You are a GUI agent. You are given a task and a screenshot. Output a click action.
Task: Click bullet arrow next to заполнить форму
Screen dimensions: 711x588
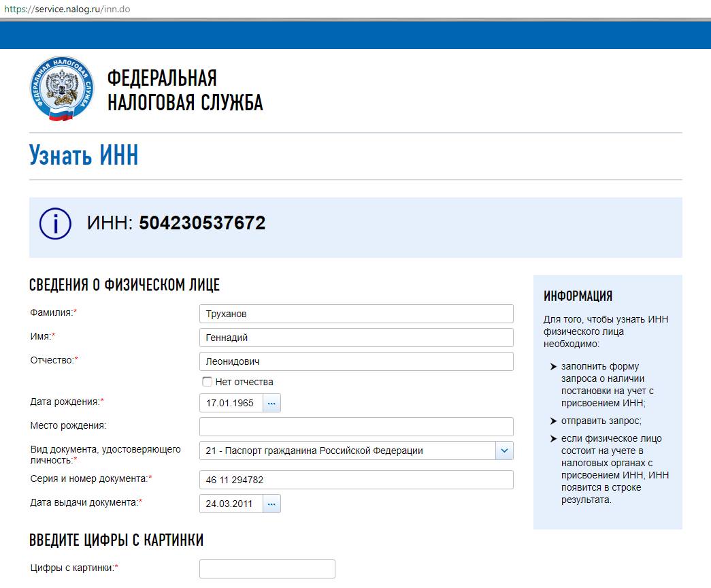click(553, 367)
